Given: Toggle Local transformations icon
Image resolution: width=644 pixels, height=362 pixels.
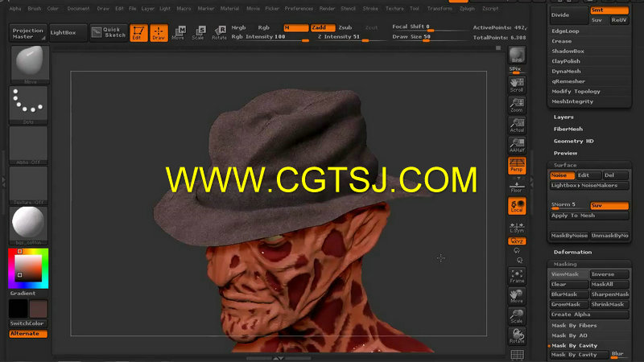Looking at the screenshot, I should click(x=517, y=206).
